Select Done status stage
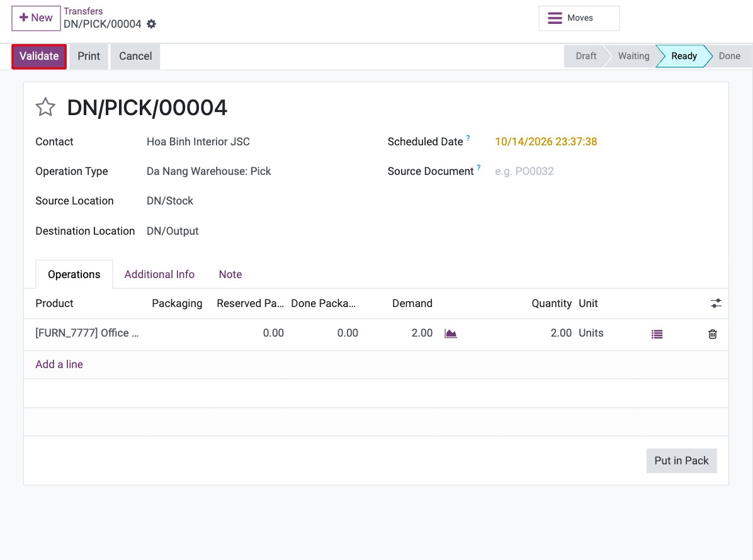The image size is (753, 560). 730,56
